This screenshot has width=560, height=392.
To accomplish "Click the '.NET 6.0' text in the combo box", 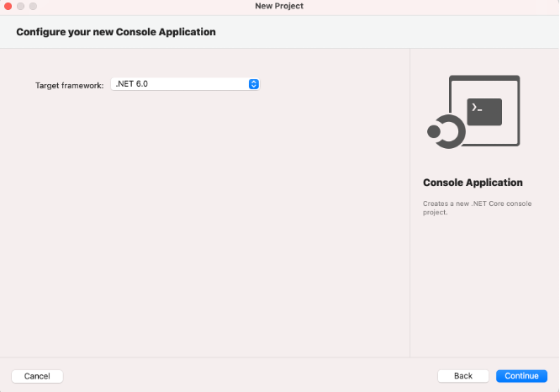I will (131, 84).
